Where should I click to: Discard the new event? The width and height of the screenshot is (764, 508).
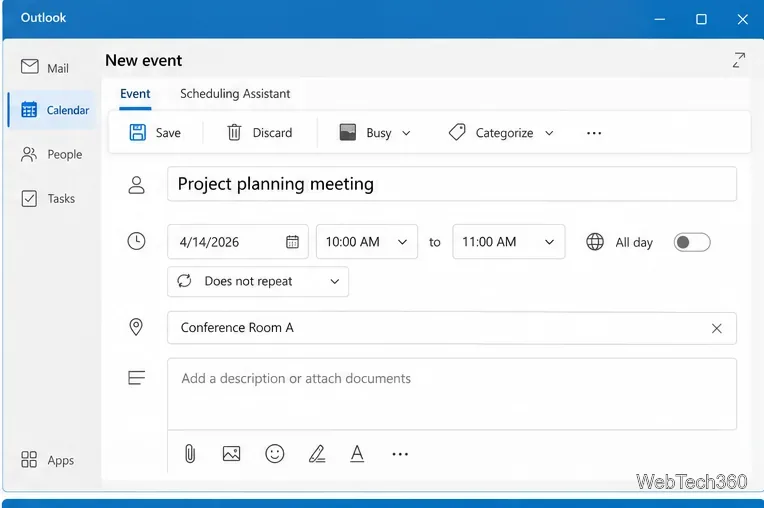[x=260, y=132]
